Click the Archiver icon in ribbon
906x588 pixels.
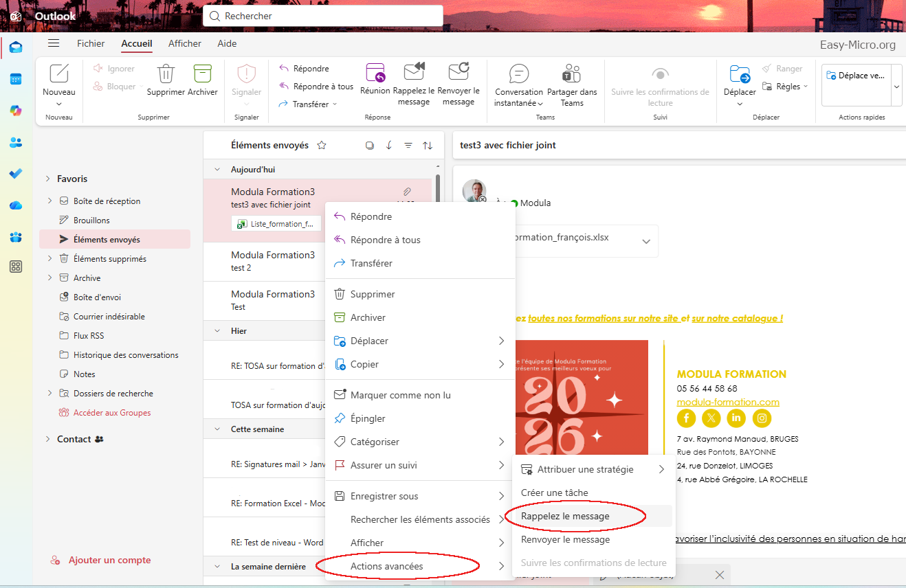[x=202, y=73]
